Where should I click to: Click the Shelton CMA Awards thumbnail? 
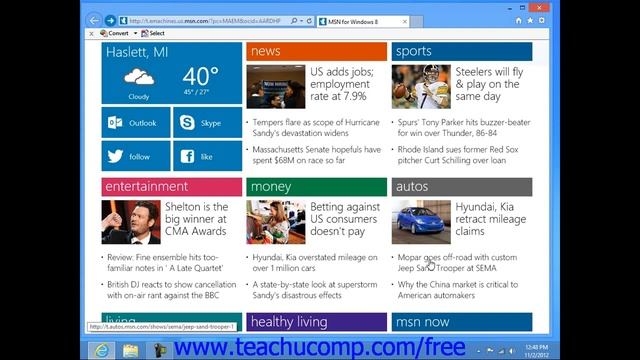[131, 222]
